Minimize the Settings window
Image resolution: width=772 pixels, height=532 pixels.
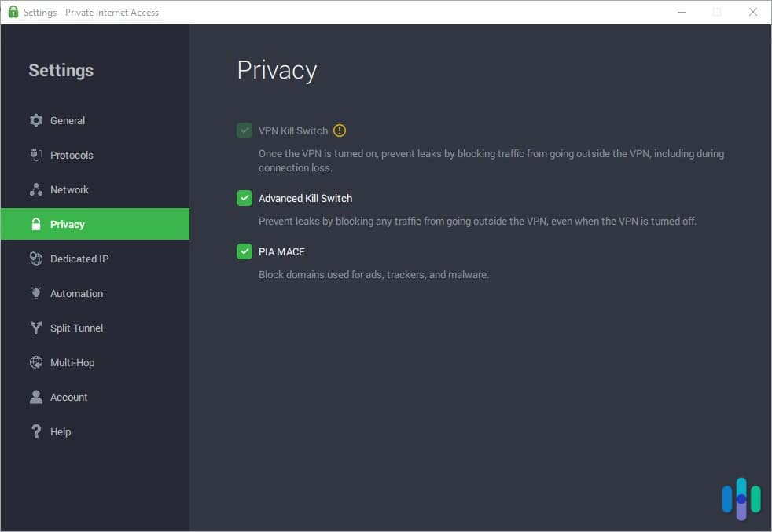[x=682, y=12]
